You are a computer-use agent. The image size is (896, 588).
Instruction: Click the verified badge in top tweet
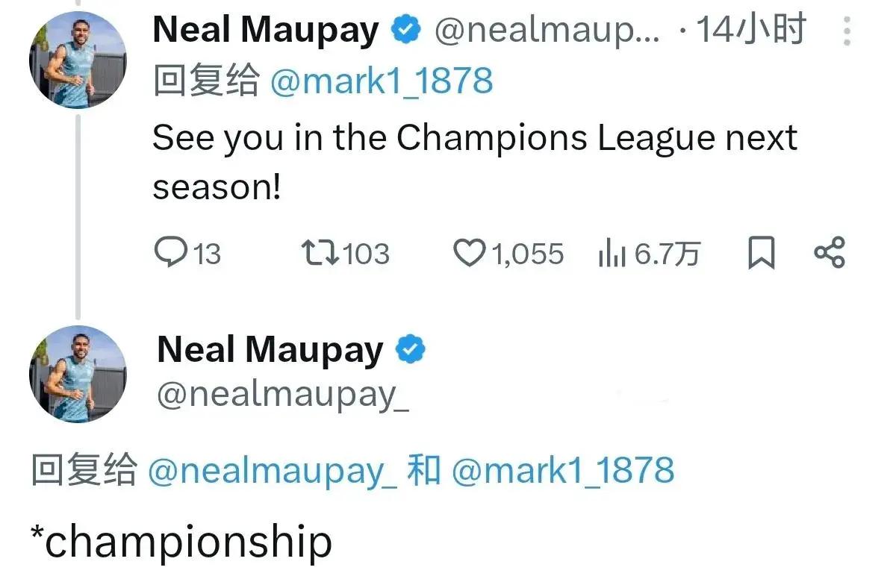click(405, 31)
